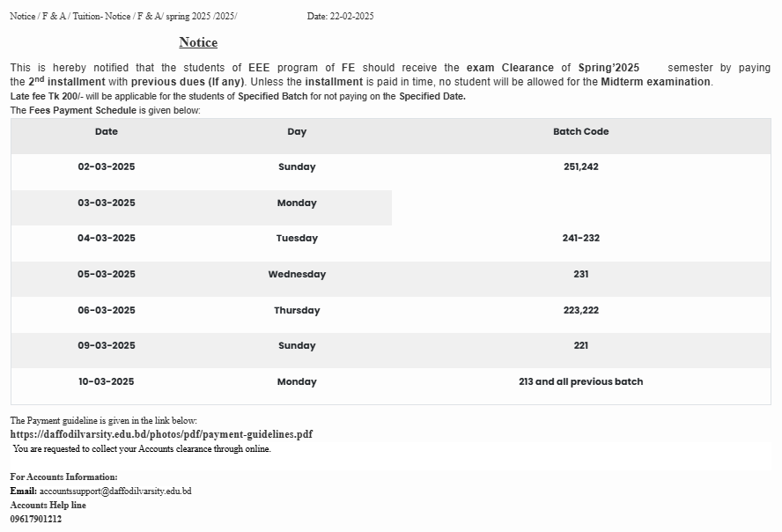
Task: Click the Tuesday day cell
Action: point(297,238)
